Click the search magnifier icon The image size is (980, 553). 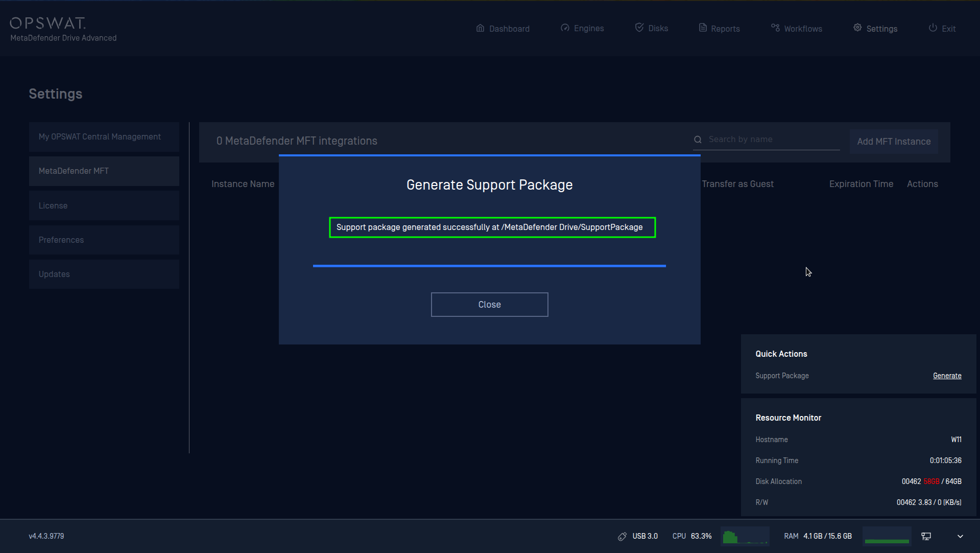click(x=698, y=140)
